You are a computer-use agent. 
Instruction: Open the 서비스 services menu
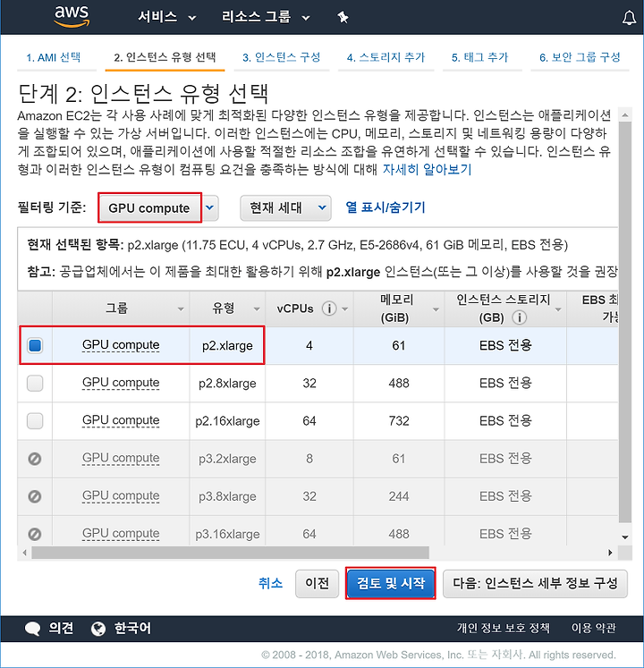(166, 17)
